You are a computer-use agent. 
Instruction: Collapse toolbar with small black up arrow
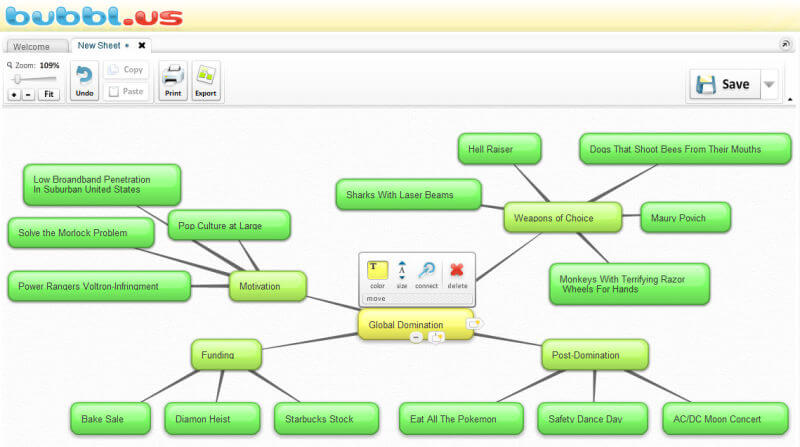[x=791, y=99]
